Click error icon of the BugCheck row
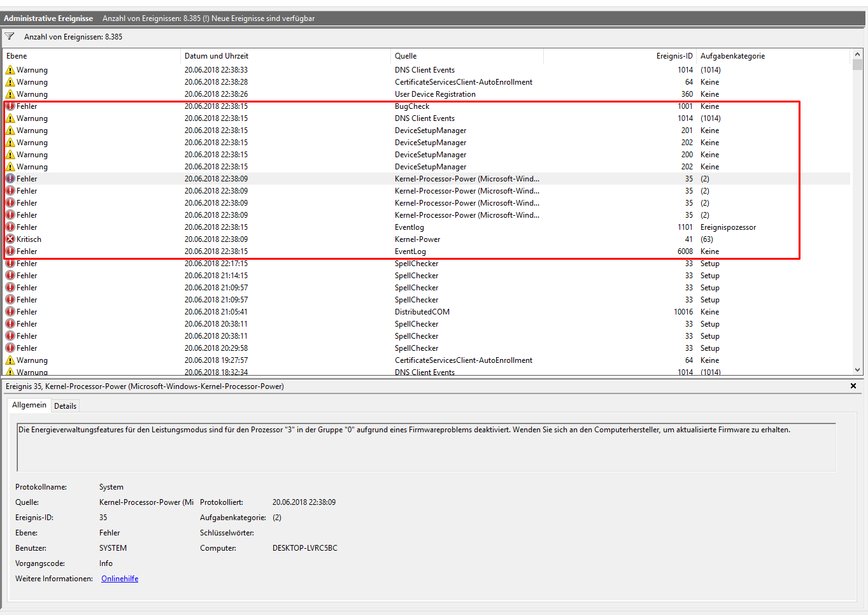The width and height of the screenshot is (868, 615). [10, 106]
